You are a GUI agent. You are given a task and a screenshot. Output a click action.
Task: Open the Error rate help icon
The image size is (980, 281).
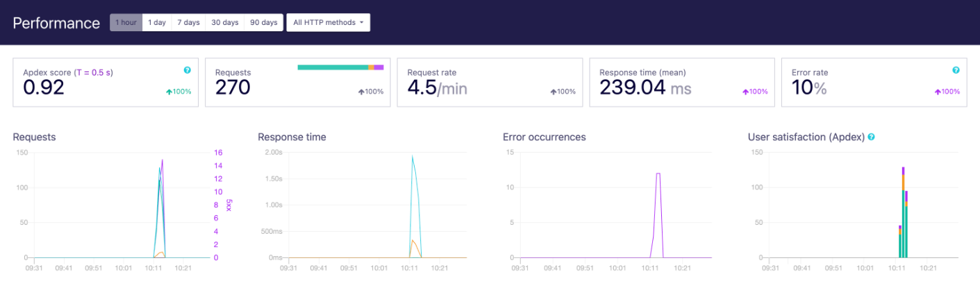[x=956, y=70]
